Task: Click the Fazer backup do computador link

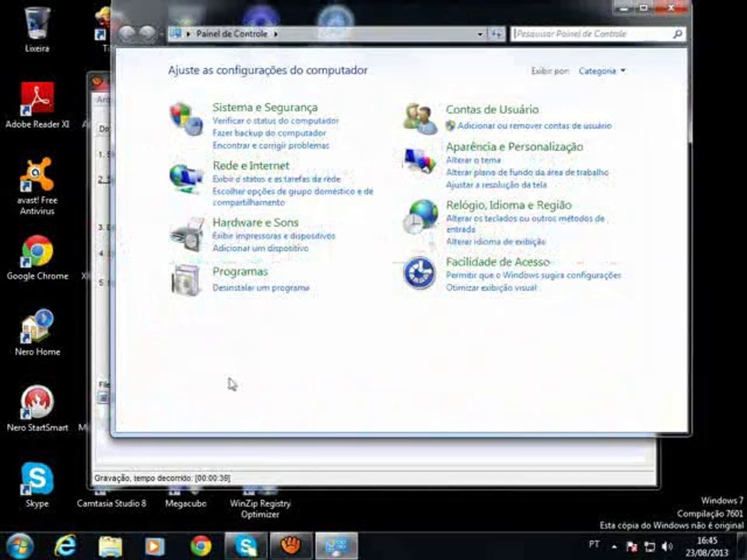Action: [269, 133]
